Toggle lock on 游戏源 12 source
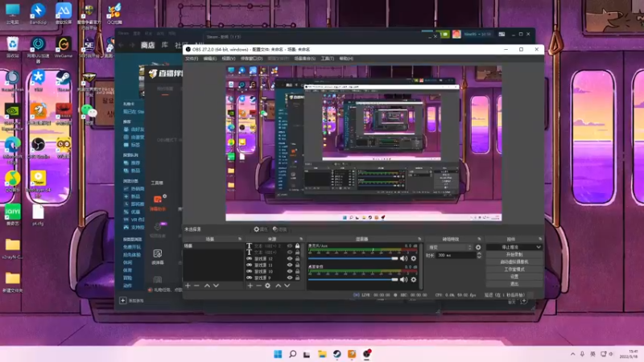644x362 pixels. 297,259
